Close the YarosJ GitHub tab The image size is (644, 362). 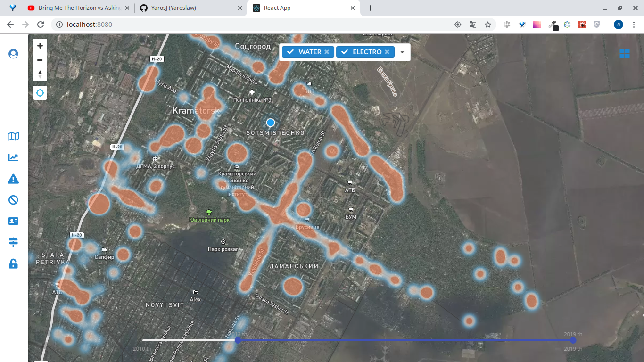tap(239, 8)
